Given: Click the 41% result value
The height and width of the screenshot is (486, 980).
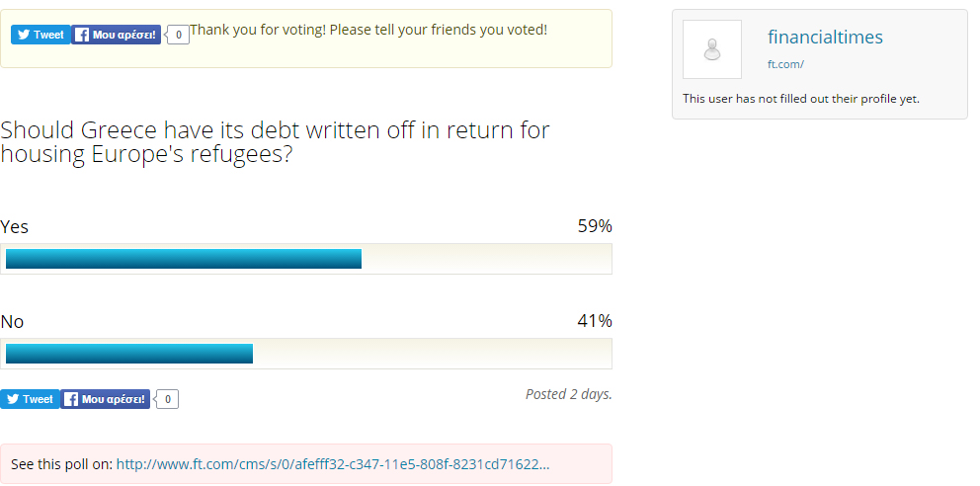Looking at the screenshot, I should (x=595, y=321).
